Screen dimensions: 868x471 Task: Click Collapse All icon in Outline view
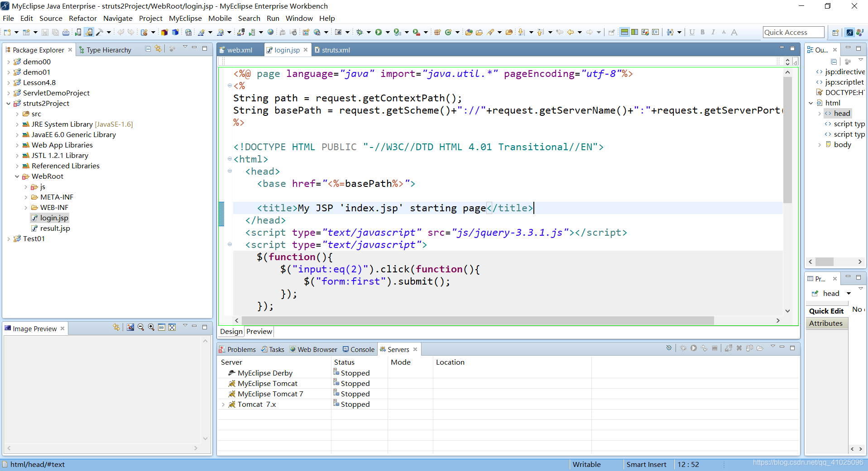coord(834,62)
